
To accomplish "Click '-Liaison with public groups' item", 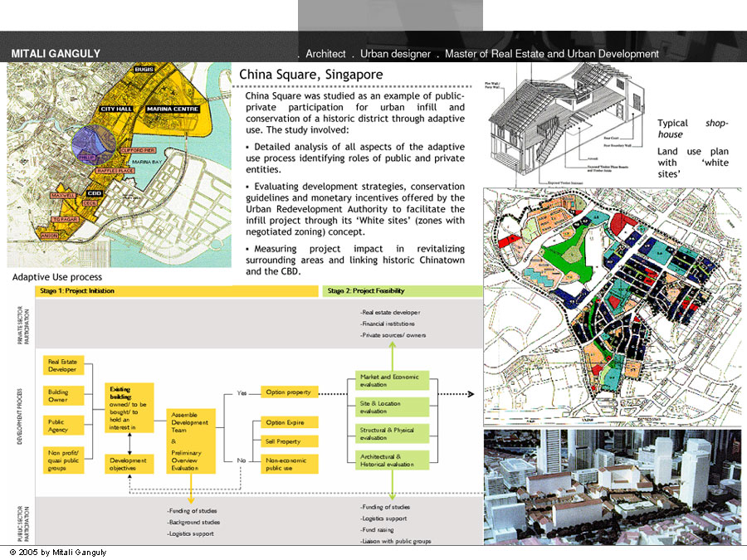I will [396, 542].
